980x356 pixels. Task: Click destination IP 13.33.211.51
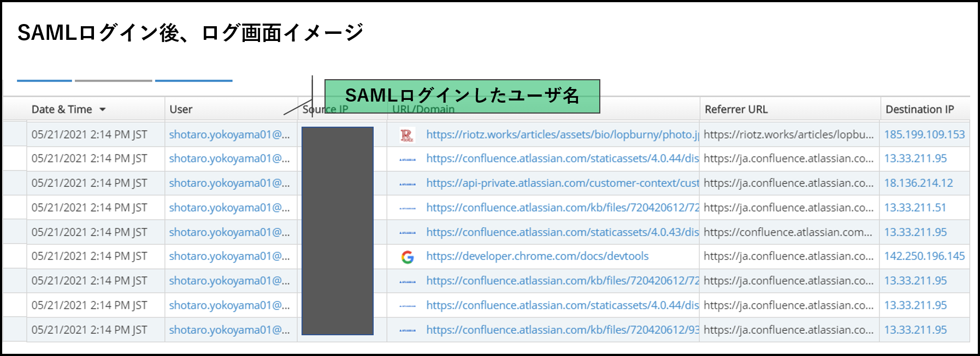tap(915, 207)
